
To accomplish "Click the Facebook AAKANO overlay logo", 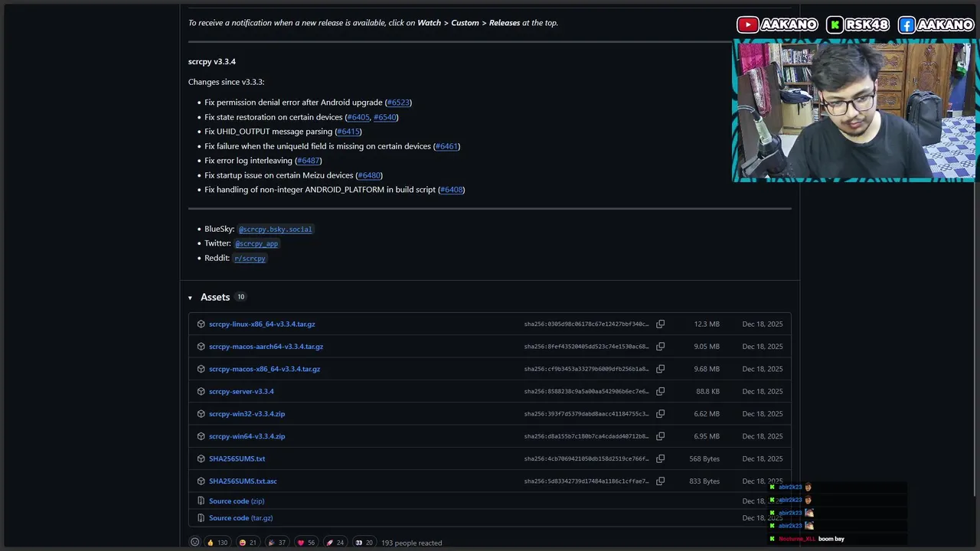I will pos(936,25).
